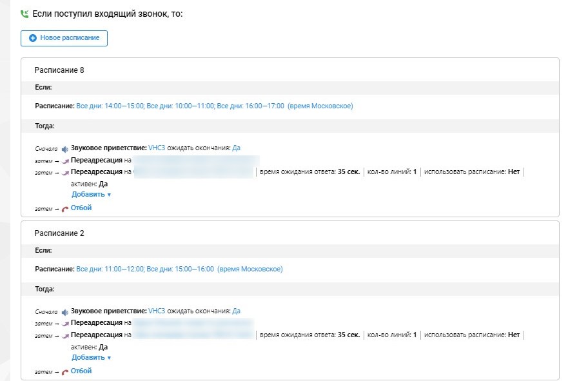Click the speaker icon in Расписание 8
Image resolution: width=588 pixels, height=381 pixels.
coord(65,148)
